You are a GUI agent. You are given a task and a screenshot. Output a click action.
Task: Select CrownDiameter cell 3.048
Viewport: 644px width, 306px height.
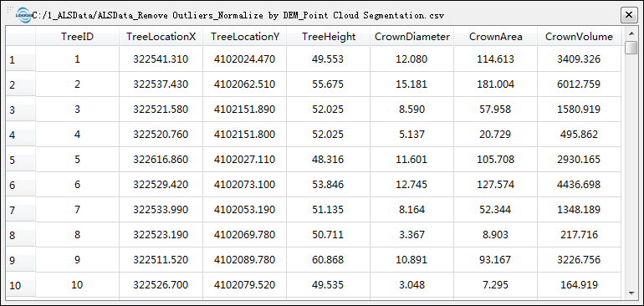(x=412, y=284)
